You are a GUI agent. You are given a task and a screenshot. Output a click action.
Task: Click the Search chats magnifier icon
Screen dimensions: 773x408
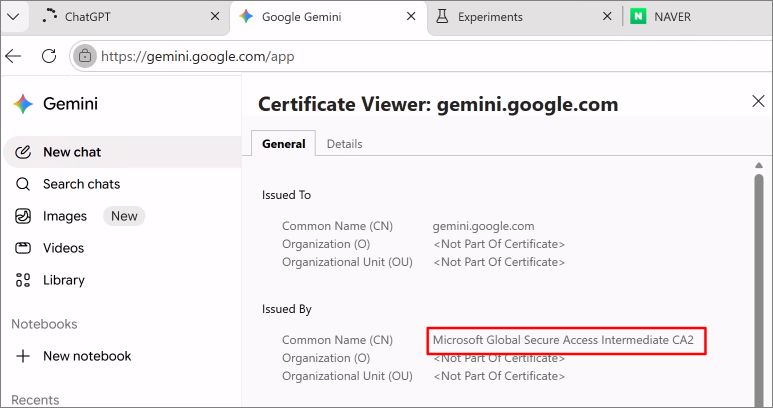click(x=23, y=184)
